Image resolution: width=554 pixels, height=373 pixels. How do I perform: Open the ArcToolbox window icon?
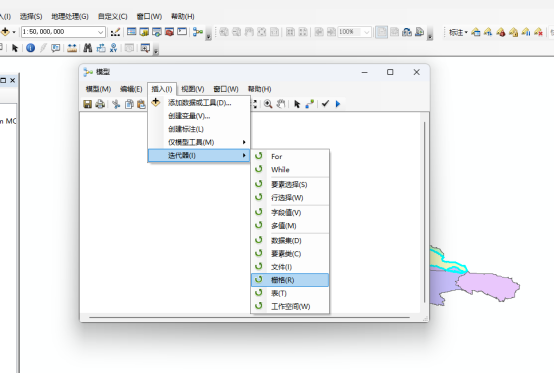170,32
